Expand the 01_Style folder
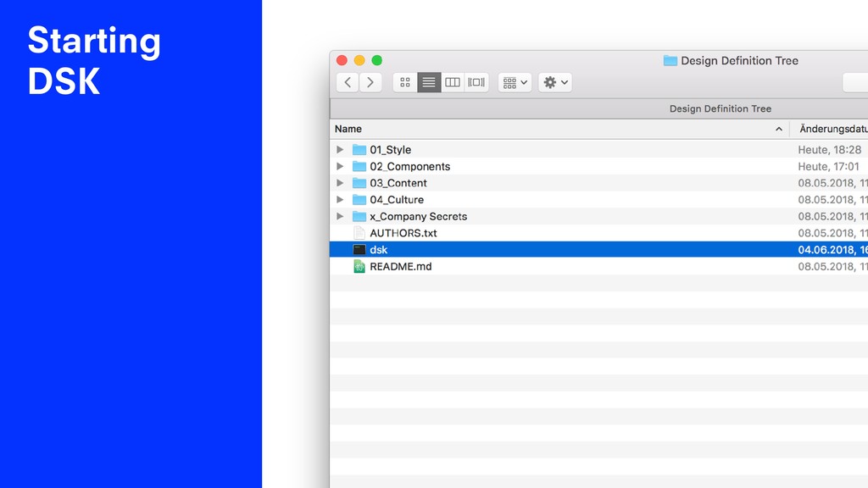This screenshot has height=488, width=868. pyautogui.click(x=340, y=149)
